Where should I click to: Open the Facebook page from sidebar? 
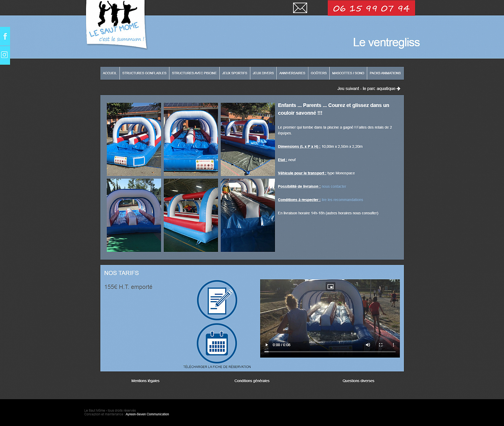click(x=5, y=37)
